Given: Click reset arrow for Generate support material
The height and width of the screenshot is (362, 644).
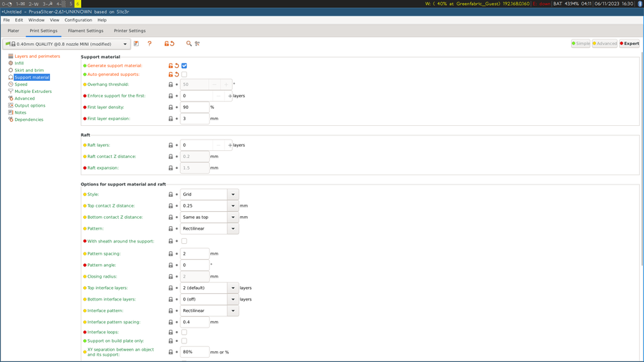Looking at the screenshot, I should 177,66.
